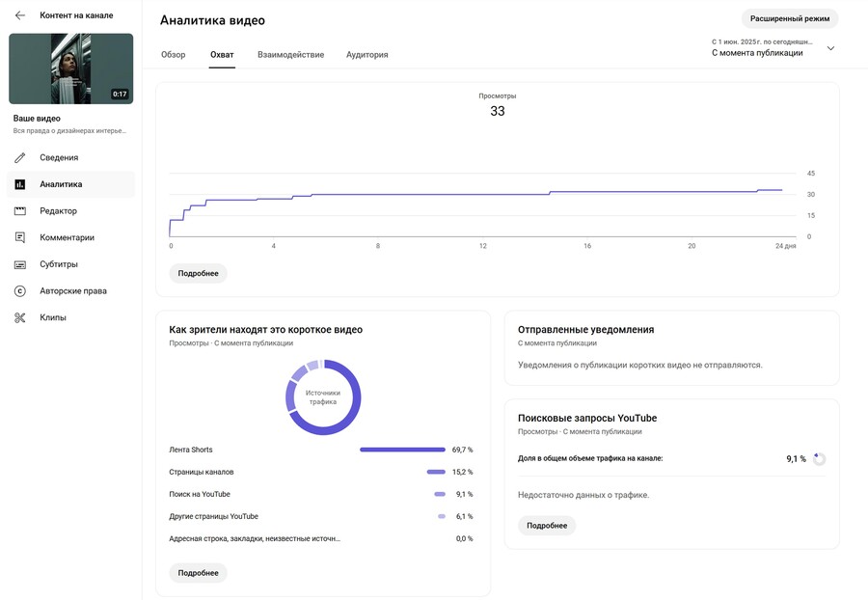Click the clapperboard icon for Редактор

click(x=20, y=211)
